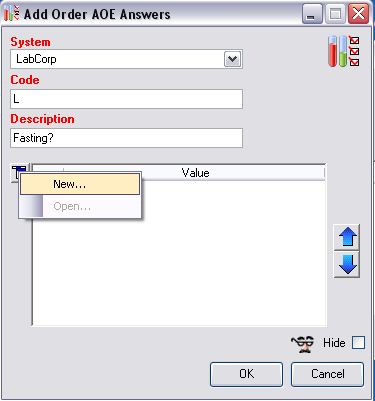This screenshot has height=401, width=375.
Task: Click the test tubes checklist icon
Action: [x=344, y=51]
